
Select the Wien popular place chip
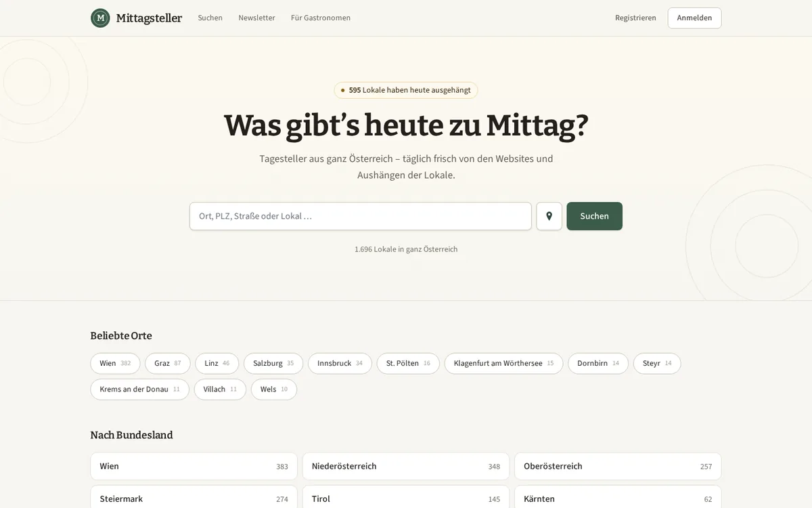[x=115, y=364]
